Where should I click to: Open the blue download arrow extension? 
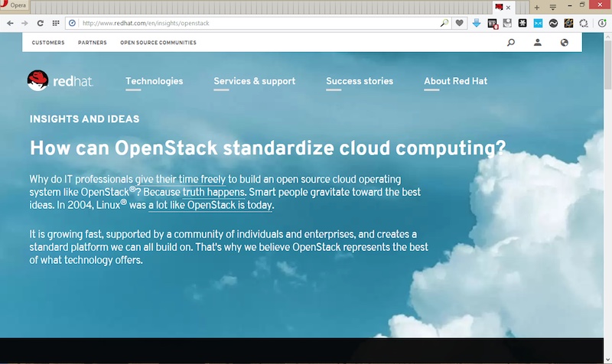tap(476, 23)
